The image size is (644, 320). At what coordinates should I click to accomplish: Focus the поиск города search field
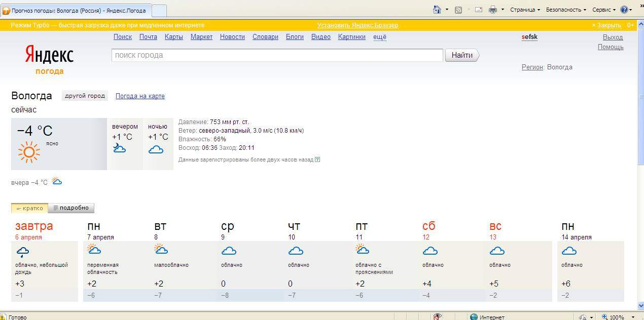[x=277, y=55]
